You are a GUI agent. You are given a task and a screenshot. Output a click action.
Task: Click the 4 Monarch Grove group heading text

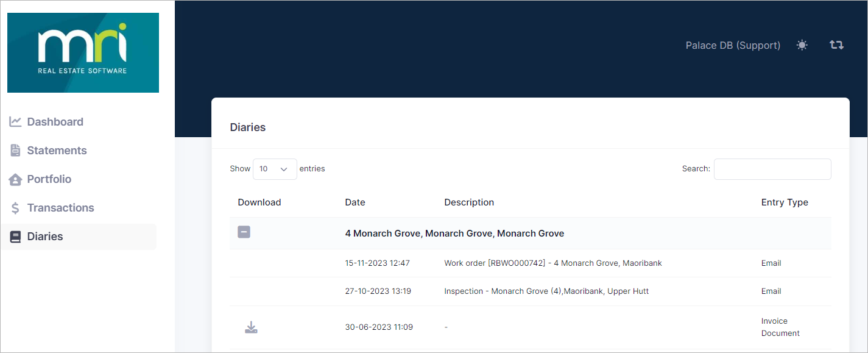pos(454,234)
